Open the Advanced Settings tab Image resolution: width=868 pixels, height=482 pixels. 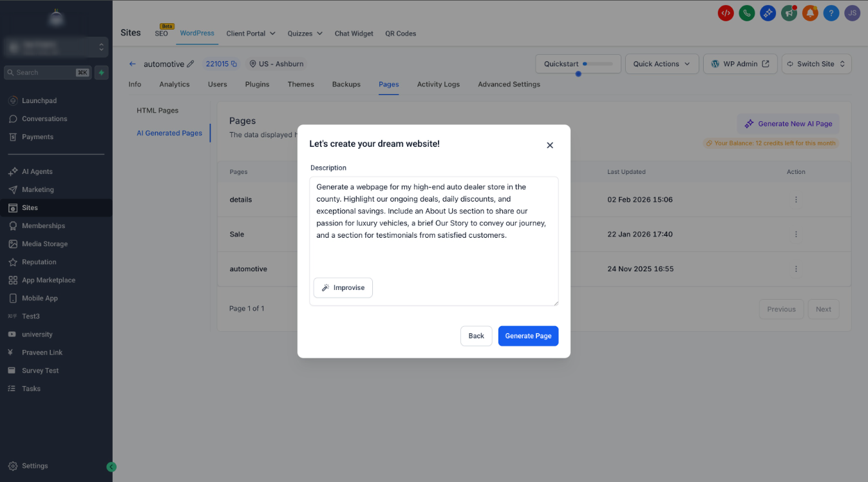click(509, 84)
